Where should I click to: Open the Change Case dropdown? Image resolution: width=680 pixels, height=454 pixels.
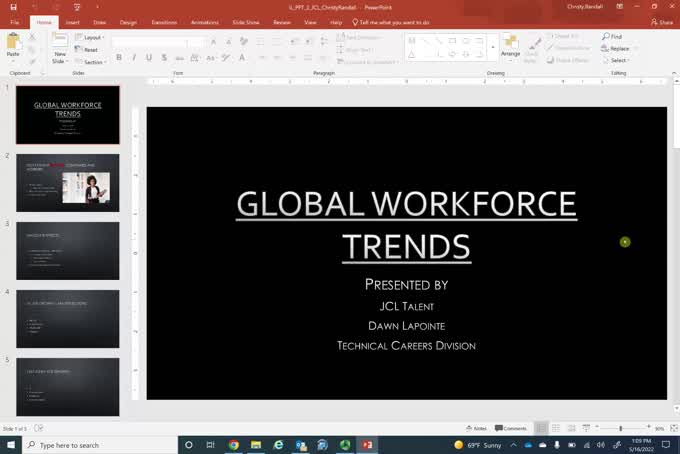(x=211, y=57)
